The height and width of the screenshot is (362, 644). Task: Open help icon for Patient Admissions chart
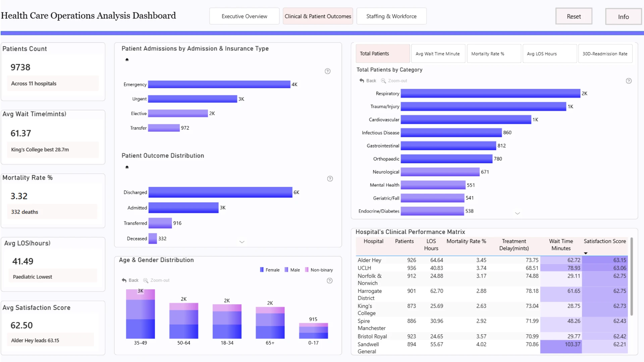[328, 71]
